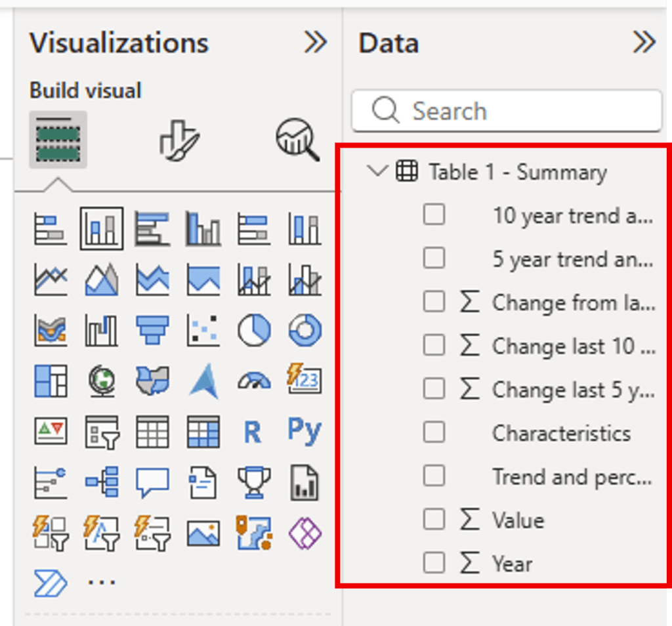Enable the Year field checkbox
672x626 pixels.
(434, 563)
